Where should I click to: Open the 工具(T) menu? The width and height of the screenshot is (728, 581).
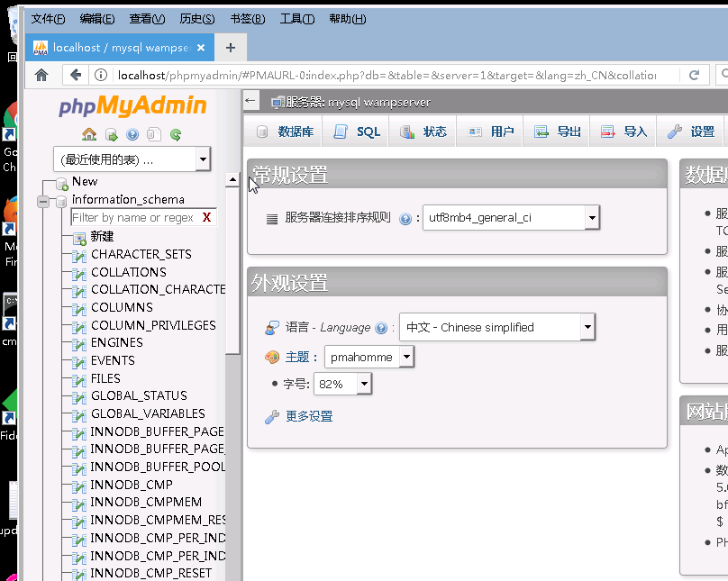(297, 19)
